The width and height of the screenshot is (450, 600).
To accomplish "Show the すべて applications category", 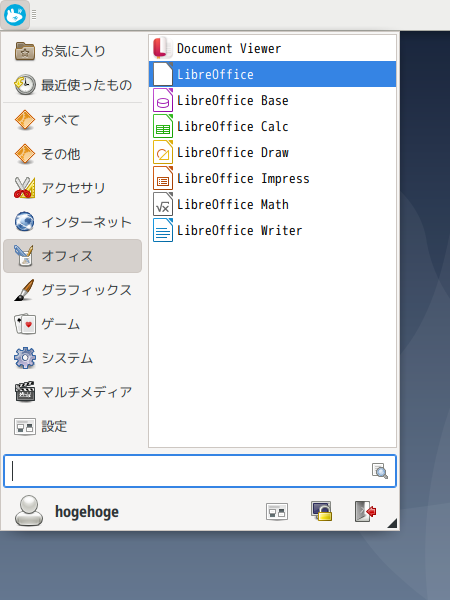I will tap(72, 120).
